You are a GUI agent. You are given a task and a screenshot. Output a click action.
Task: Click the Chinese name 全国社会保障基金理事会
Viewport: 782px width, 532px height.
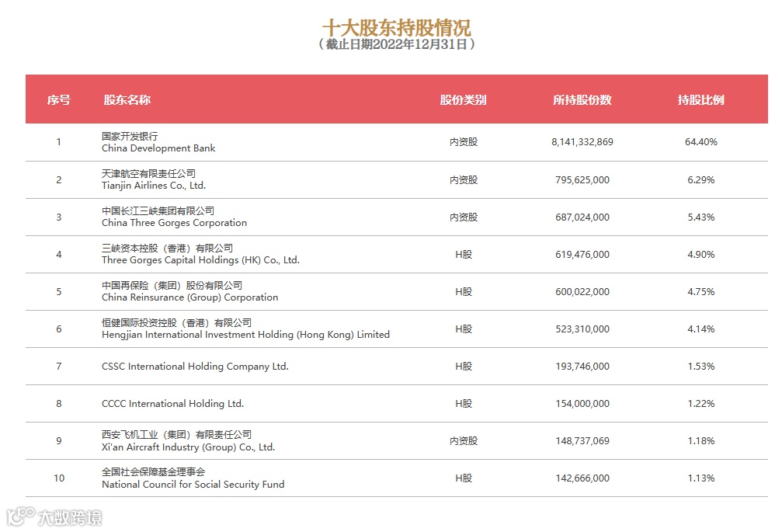coord(154,471)
